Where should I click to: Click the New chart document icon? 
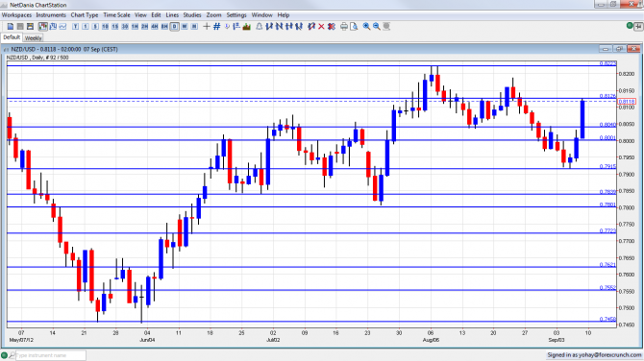(11, 26)
